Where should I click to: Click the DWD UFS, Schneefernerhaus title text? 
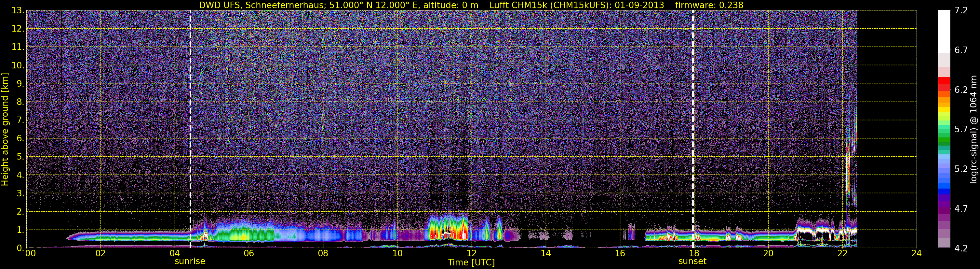point(262,5)
